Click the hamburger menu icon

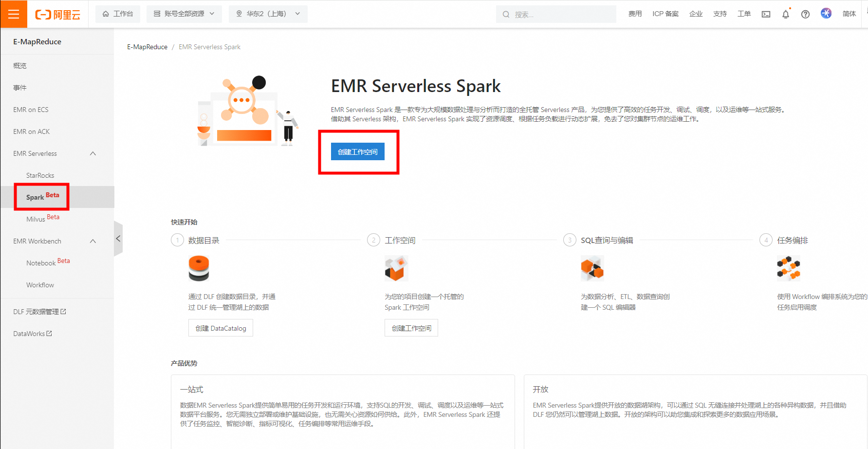pyautogui.click(x=14, y=14)
